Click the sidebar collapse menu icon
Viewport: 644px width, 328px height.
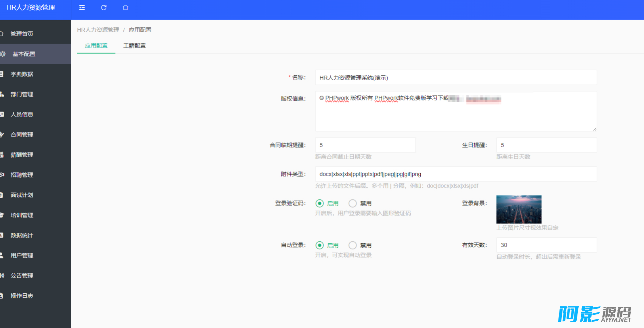tap(82, 8)
